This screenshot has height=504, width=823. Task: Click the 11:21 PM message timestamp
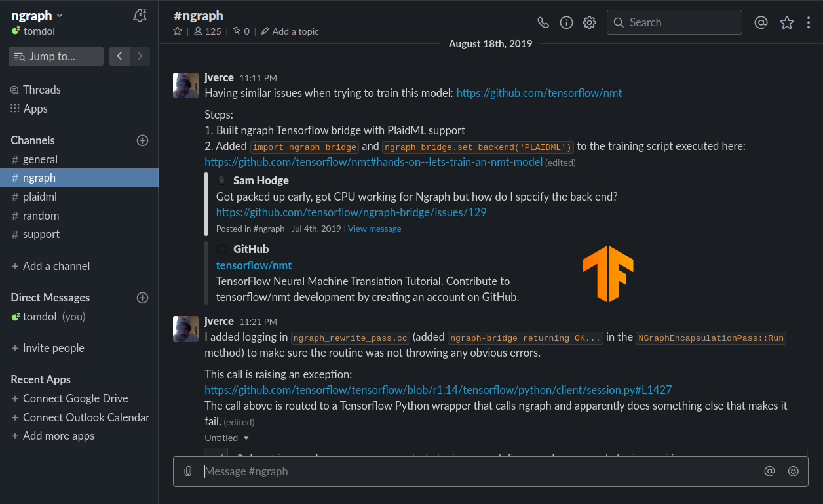pyautogui.click(x=258, y=322)
